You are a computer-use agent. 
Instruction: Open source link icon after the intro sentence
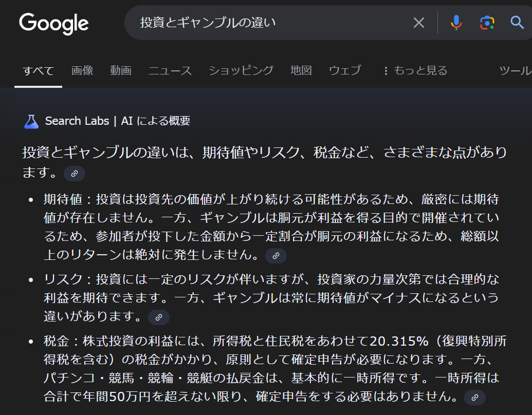point(75,174)
